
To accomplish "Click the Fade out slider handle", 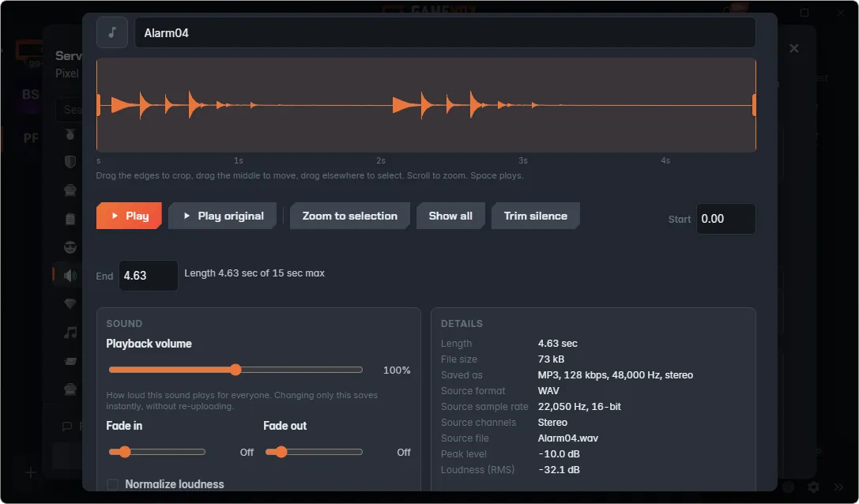I will pyautogui.click(x=281, y=452).
